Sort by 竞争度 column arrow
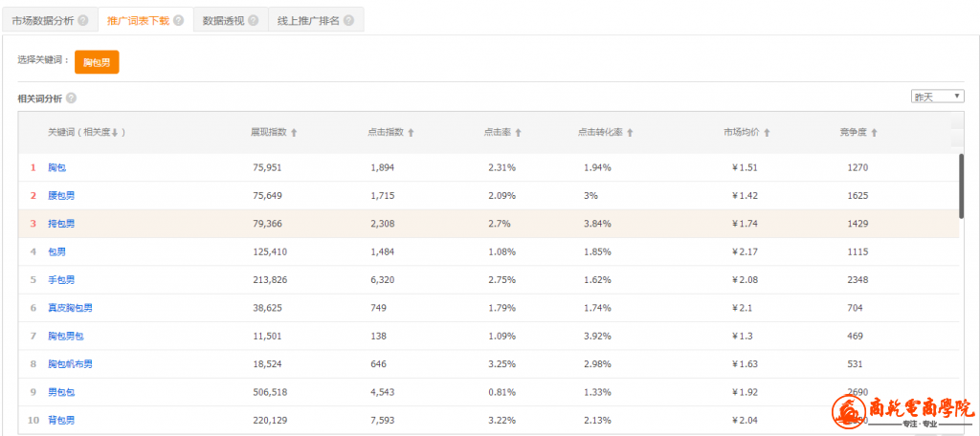Viewport: 980px width, 436px height. point(875,133)
